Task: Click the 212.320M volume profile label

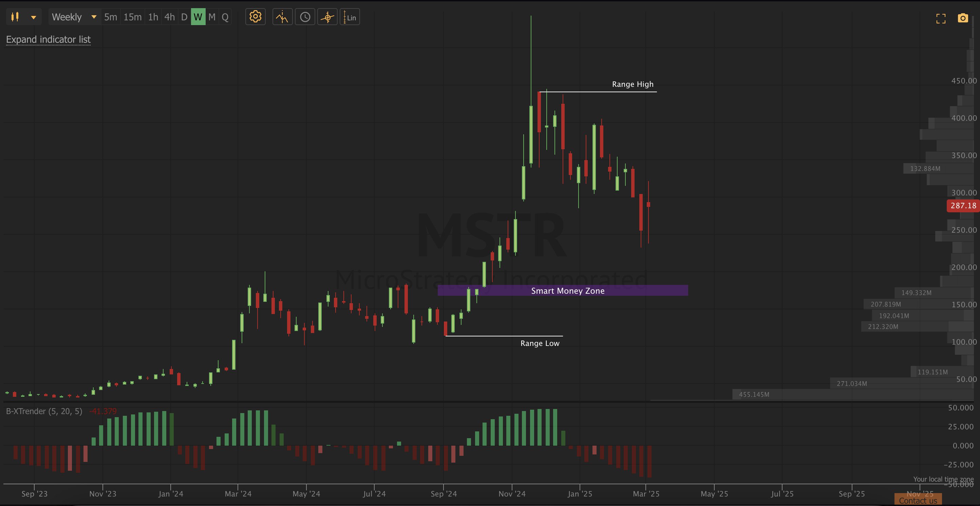Action: click(x=883, y=327)
